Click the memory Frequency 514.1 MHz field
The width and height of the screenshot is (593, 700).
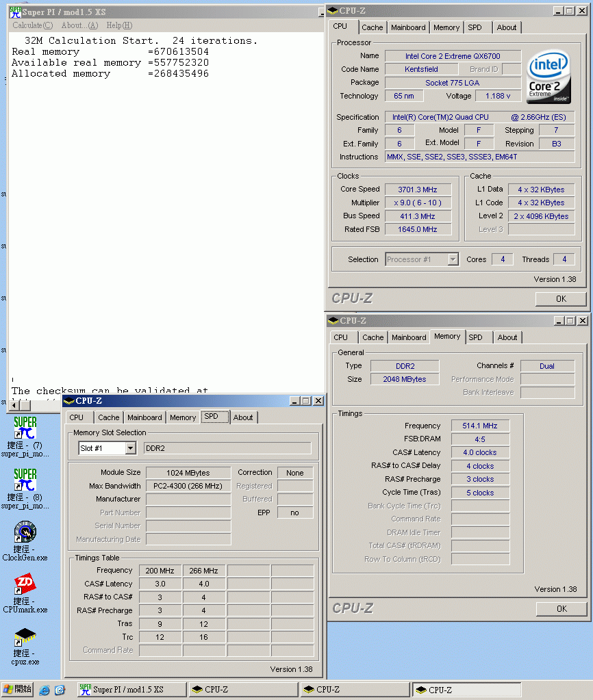(480, 426)
